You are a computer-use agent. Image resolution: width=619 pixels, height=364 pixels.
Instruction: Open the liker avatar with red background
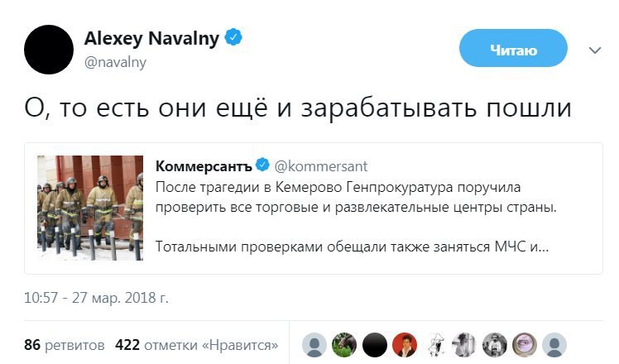click(404, 345)
